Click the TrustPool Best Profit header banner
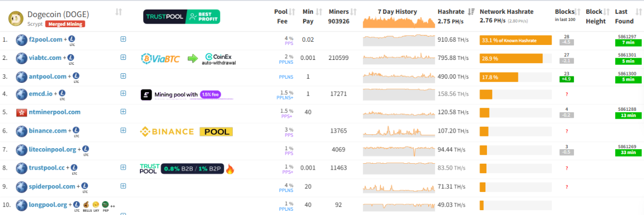This screenshot has height=215, width=644. pos(182,17)
